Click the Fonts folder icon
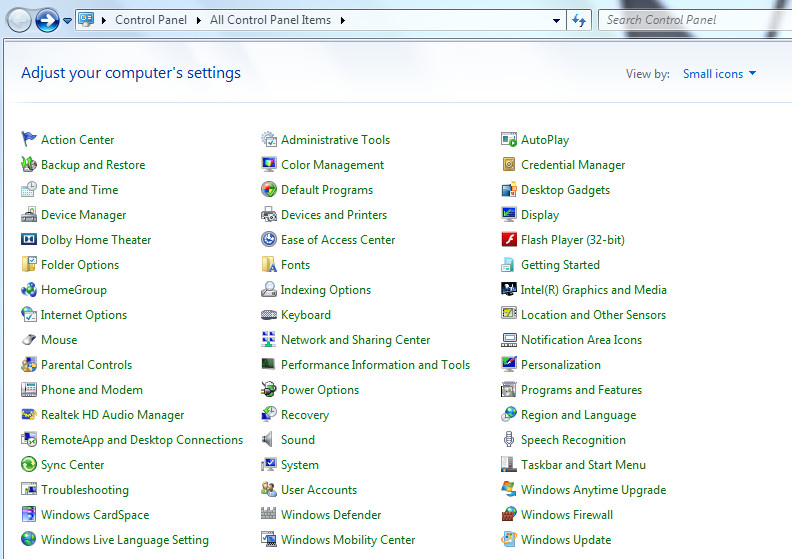 pos(269,264)
